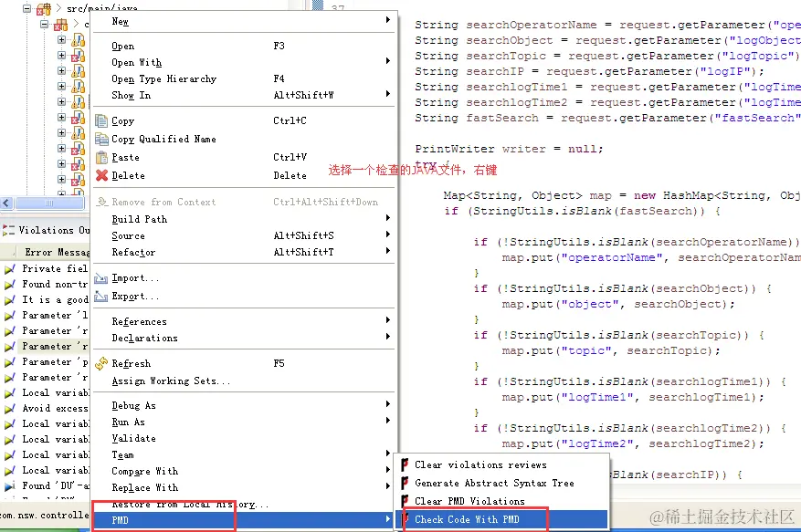Open the New submenu arrow
This screenshot has height=532, width=801.
pyautogui.click(x=388, y=20)
